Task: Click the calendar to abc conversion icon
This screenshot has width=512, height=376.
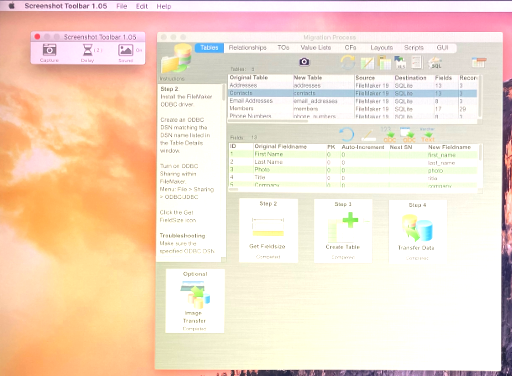Action: tap(408, 135)
